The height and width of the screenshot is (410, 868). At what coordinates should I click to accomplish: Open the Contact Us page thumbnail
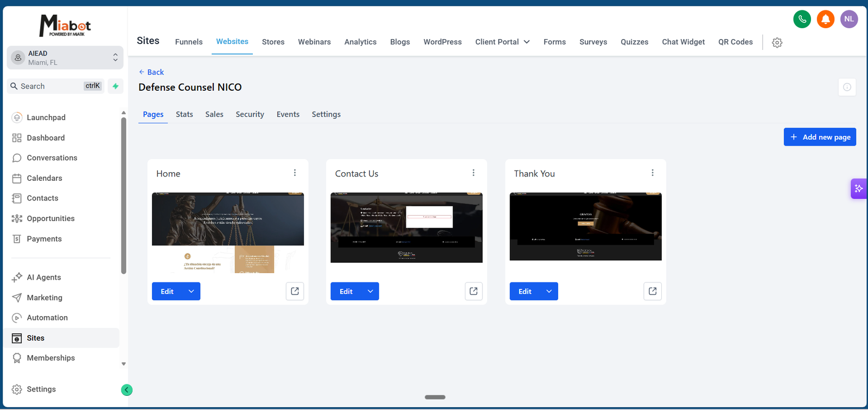pos(406,228)
